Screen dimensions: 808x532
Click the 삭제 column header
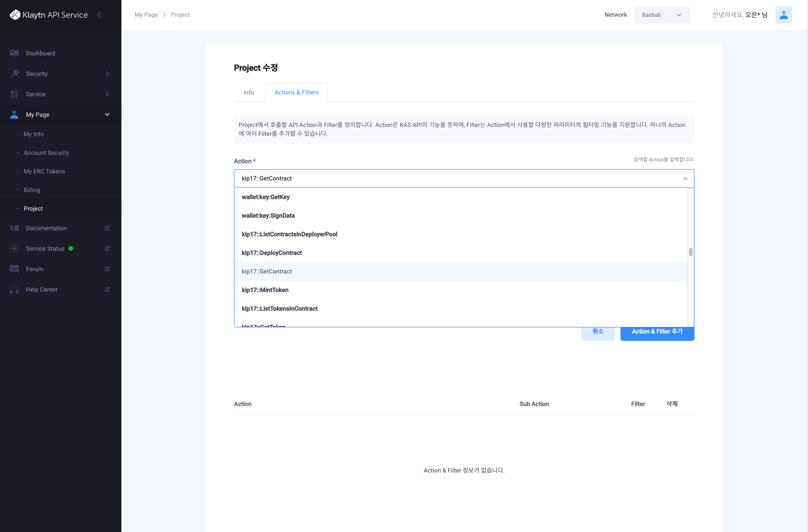click(x=672, y=404)
